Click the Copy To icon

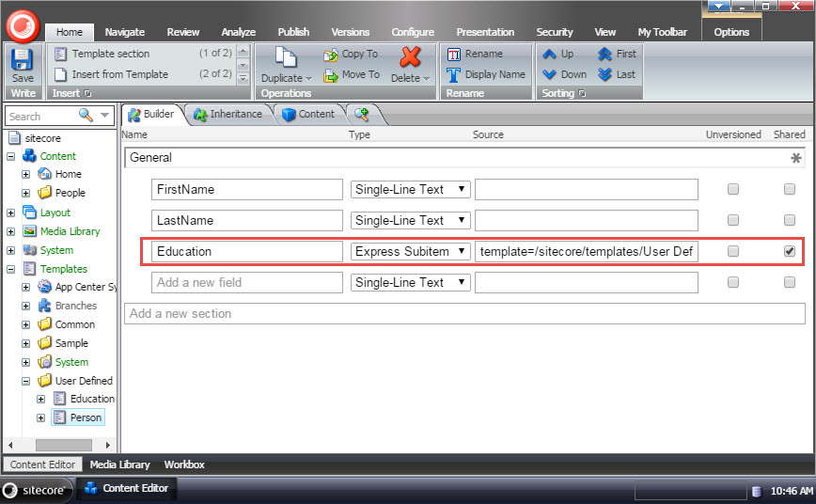tap(331, 55)
